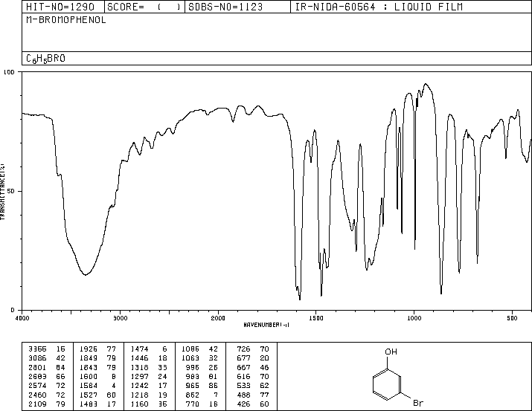The width and height of the screenshot is (532, 411).
Task: Select the 426 peak table entry
Action: (x=253, y=404)
